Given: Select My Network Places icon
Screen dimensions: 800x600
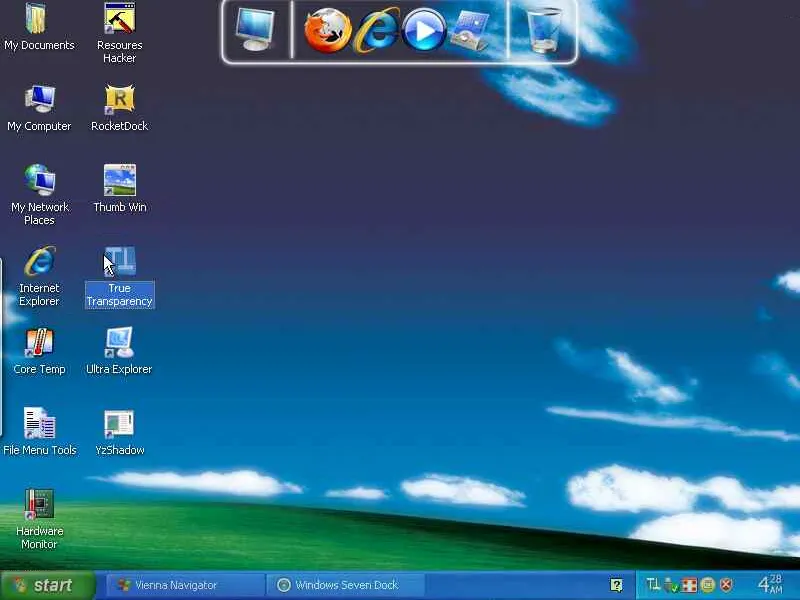Looking at the screenshot, I should pos(39,195).
